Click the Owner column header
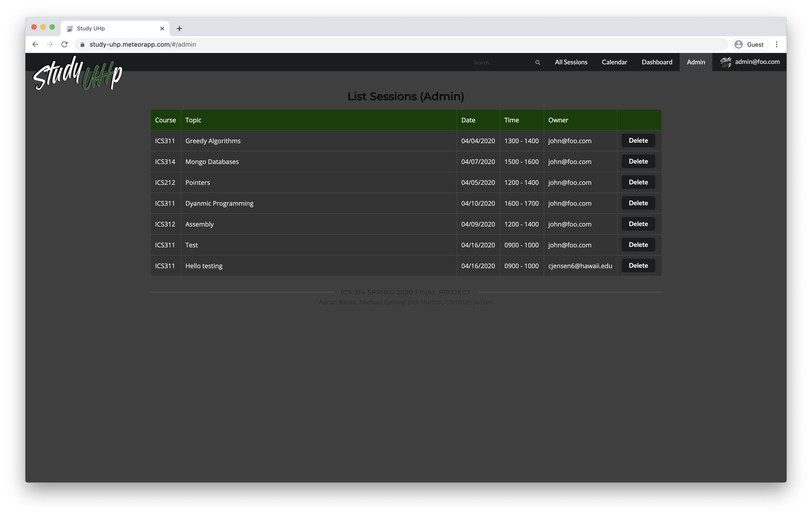812x516 pixels. (580, 120)
